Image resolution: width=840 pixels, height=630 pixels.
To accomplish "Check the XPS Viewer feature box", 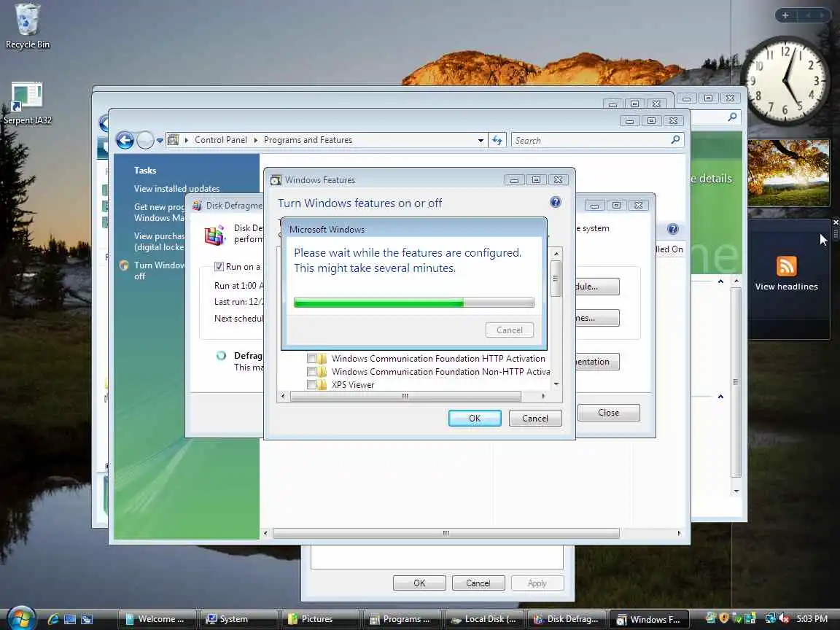I will tap(311, 384).
